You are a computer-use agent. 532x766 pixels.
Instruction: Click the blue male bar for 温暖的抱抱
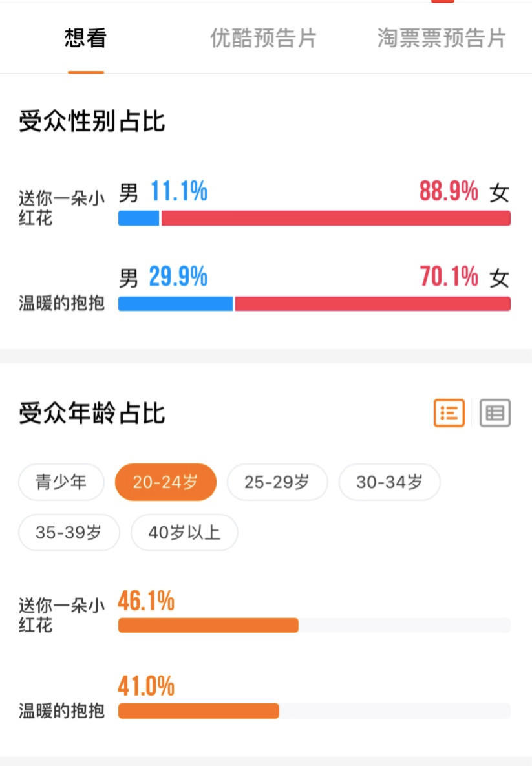[175, 304]
